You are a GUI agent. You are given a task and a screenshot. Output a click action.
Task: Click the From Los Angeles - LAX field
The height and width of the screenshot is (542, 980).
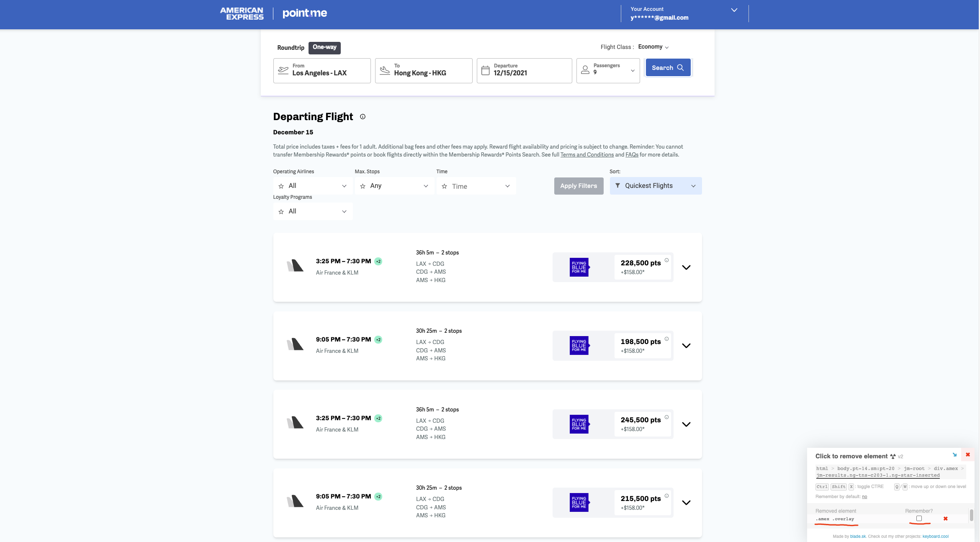[322, 70]
